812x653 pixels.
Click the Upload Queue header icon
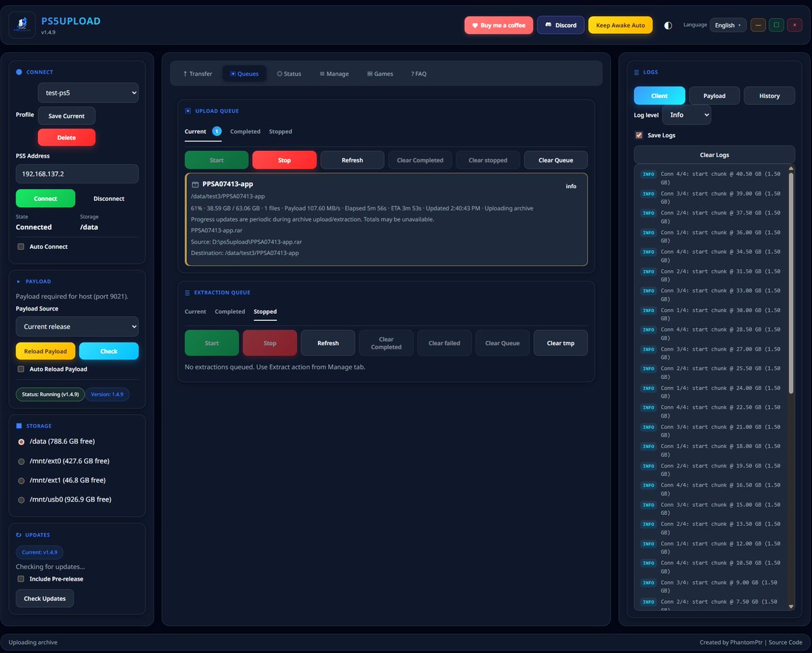click(x=188, y=110)
